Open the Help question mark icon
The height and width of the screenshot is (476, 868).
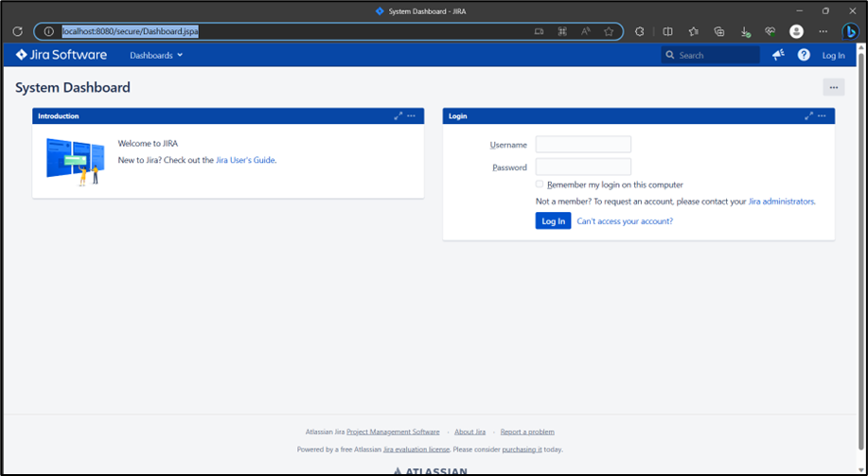(x=804, y=55)
